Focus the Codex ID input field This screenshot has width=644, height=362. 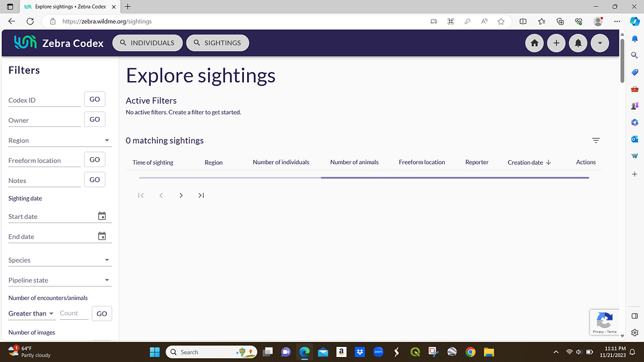tap(45, 100)
